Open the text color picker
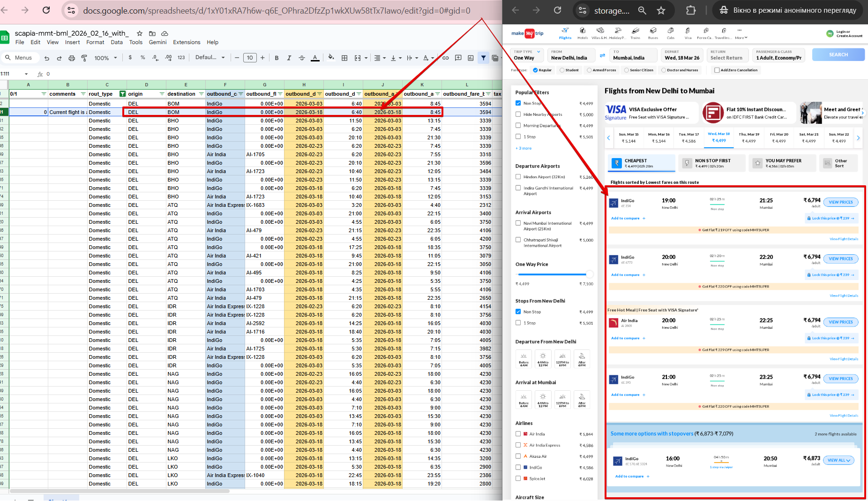868x501 pixels. (315, 58)
